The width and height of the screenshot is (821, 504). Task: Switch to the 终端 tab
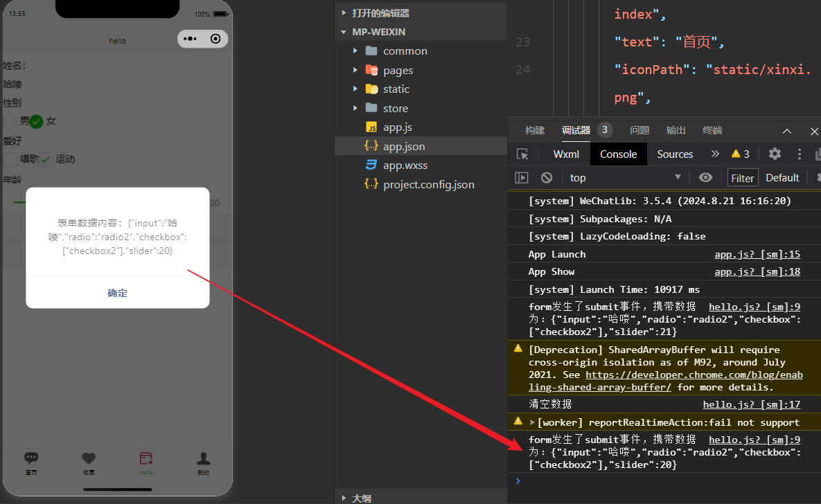pyautogui.click(x=712, y=130)
